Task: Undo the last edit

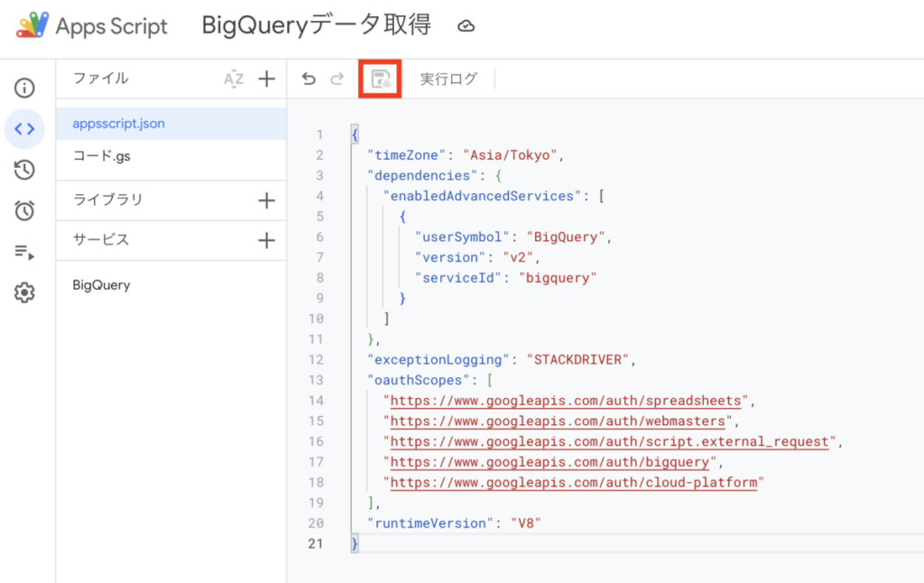Action: (x=309, y=79)
